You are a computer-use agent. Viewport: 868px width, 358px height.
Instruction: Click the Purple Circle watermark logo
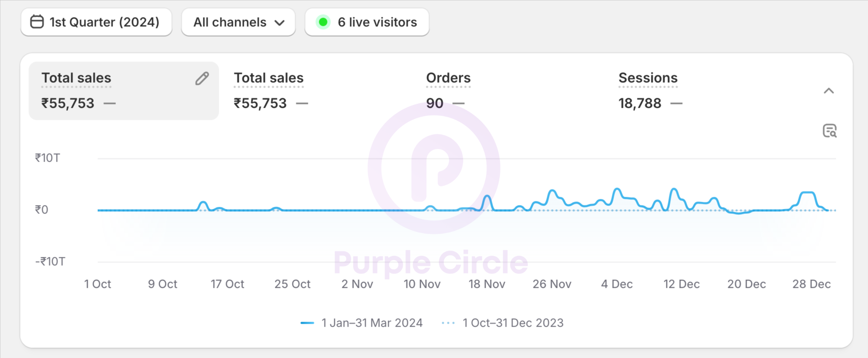(x=434, y=168)
